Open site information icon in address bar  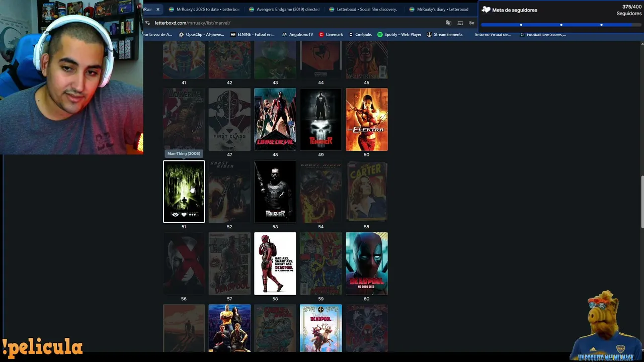click(147, 23)
